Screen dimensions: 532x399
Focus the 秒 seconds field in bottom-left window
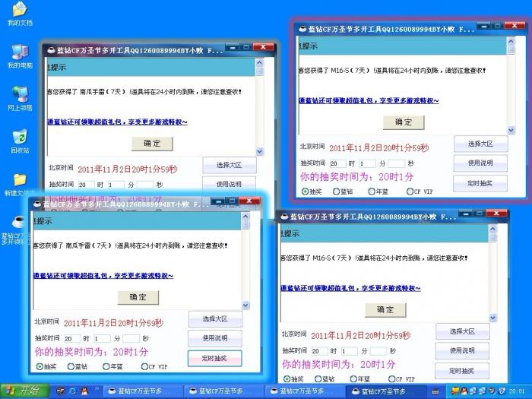tap(131, 339)
